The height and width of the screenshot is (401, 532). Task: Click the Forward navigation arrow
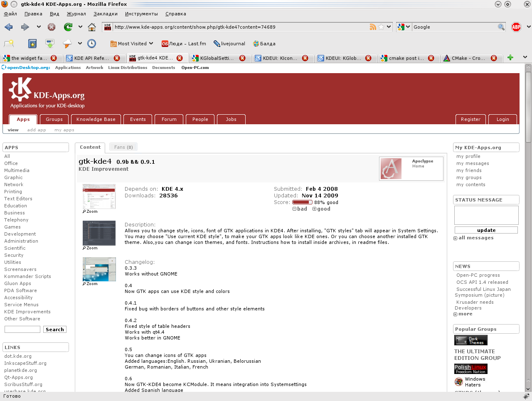coord(25,27)
